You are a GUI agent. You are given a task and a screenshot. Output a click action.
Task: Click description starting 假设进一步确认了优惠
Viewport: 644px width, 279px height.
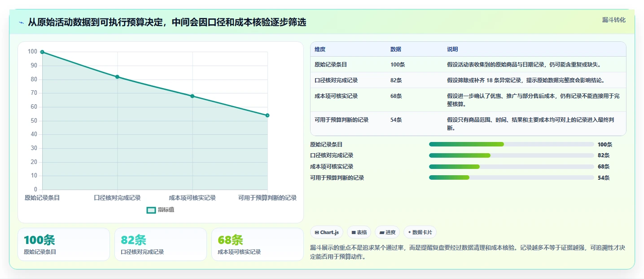(534, 100)
